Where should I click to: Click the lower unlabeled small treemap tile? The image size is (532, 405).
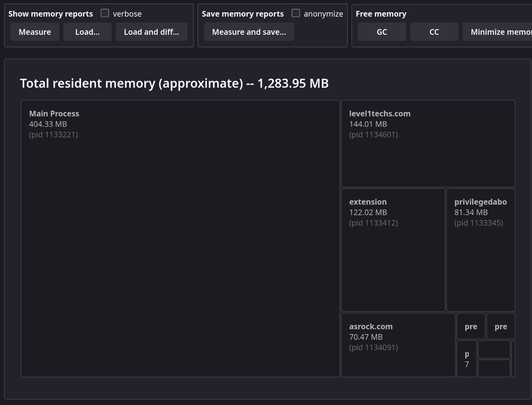coord(494,368)
